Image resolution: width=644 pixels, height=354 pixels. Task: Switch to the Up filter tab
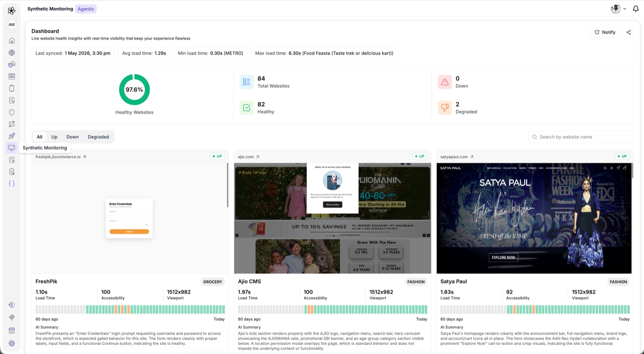[x=54, y=137]
